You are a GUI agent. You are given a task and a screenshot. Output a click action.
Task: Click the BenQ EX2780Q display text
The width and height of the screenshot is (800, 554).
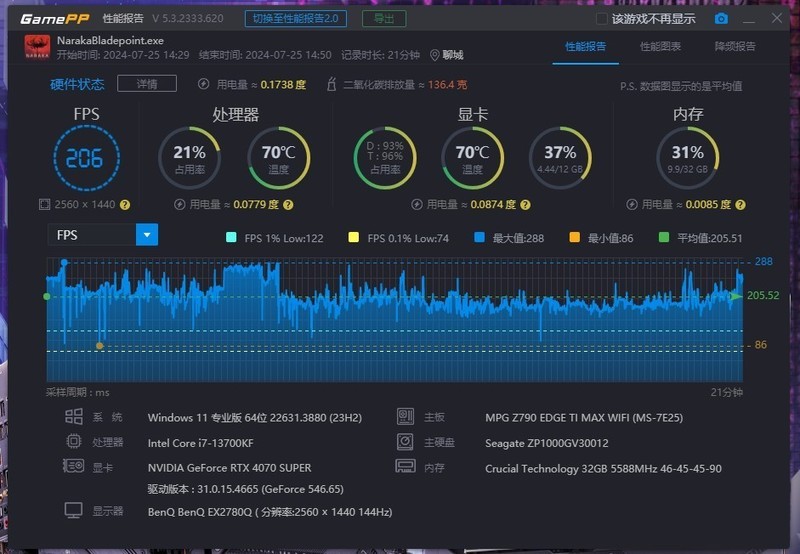click(270, 512)
